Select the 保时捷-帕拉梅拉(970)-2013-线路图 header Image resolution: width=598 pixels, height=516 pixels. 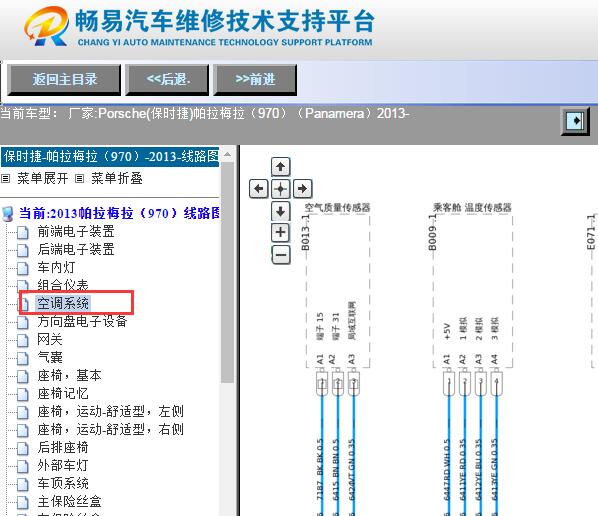click(x=110, y=156)
